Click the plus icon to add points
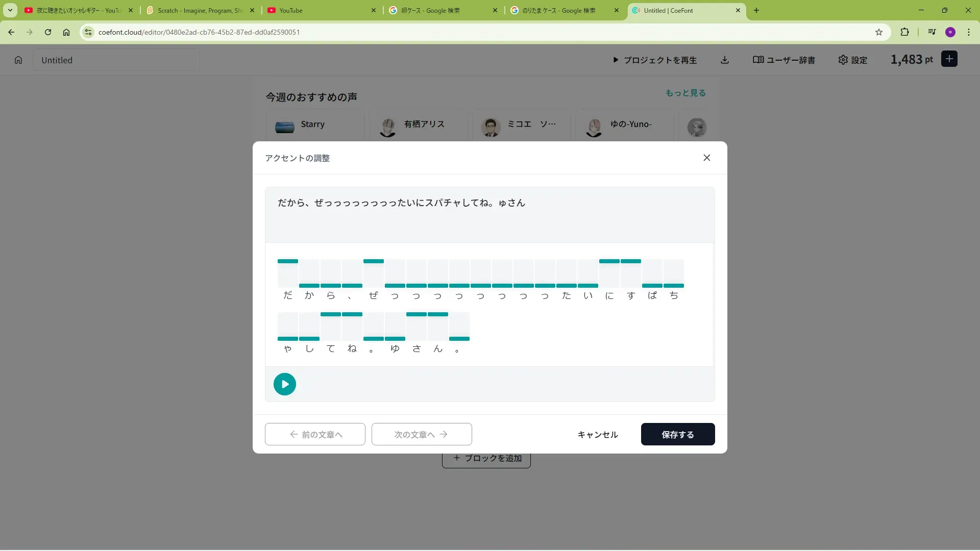The width and height of the screenshot is (980, 551). point(949,59)
